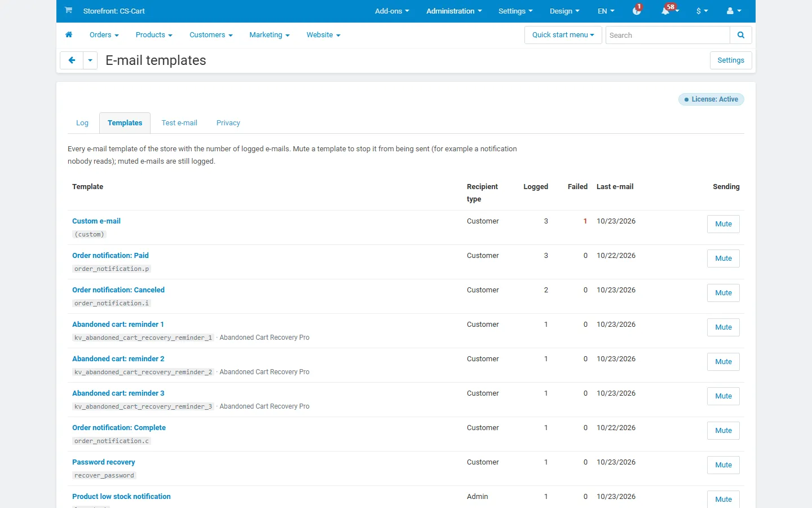Viewport: 812px width, 508px height.
Task: Mute Order notification: Paid template
Action: click(723, 259)
